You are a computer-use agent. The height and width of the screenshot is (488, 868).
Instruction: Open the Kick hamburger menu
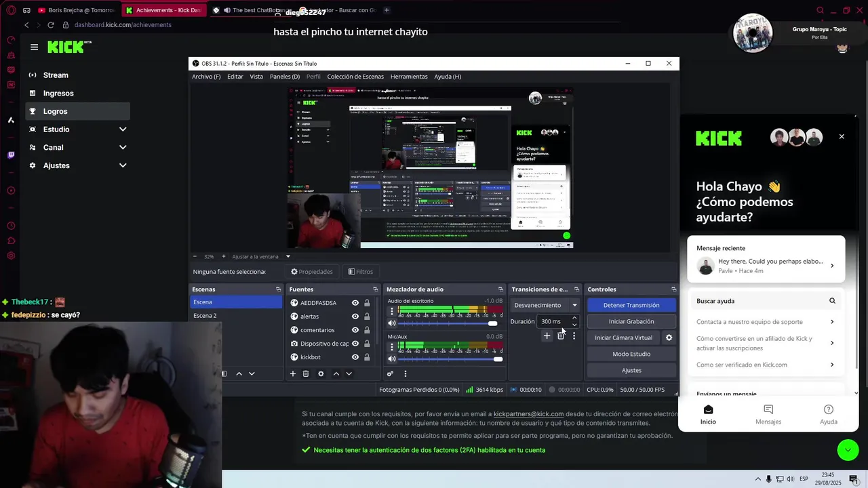tap(34, 47)
